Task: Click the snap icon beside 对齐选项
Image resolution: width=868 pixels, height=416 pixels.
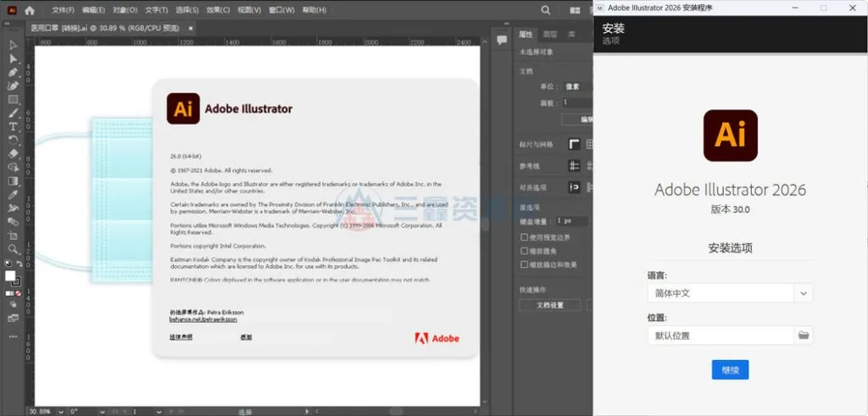Action: [x=574, y=187]
